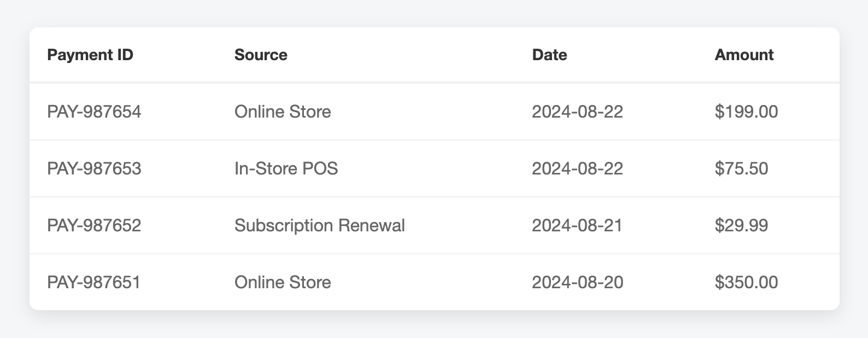The width and height of the screenshot is (868, 338).
Task: Click Online Store source in the PAY-987654 row
Action: (x=283, y=112)
